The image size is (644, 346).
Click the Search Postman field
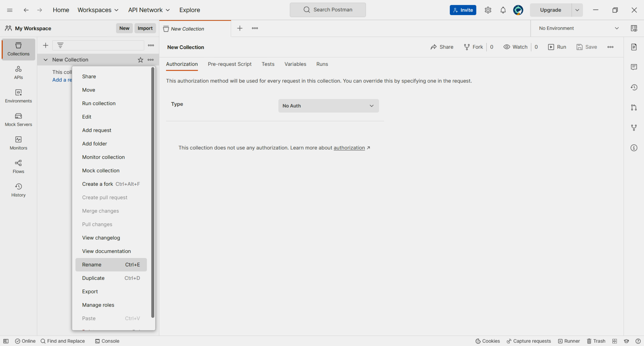click(327, 10)
